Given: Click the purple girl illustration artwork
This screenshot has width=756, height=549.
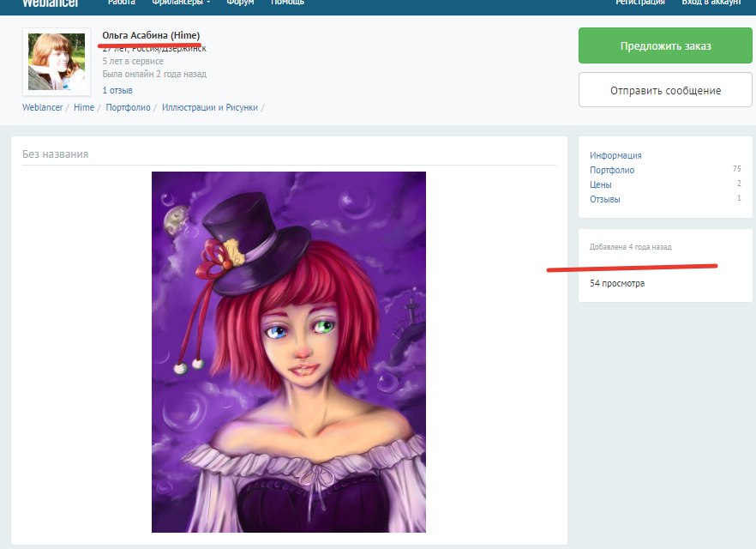Looking at the screenshot, I should click(289, 353).
